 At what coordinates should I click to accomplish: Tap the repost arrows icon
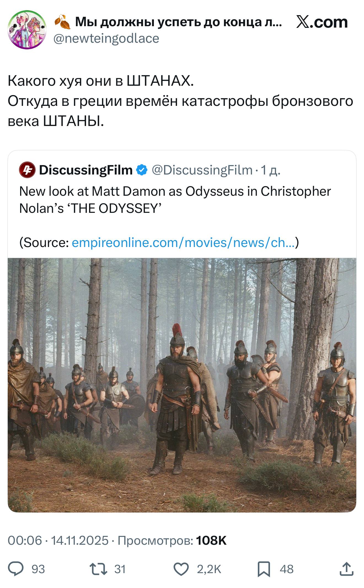(98, 569)
